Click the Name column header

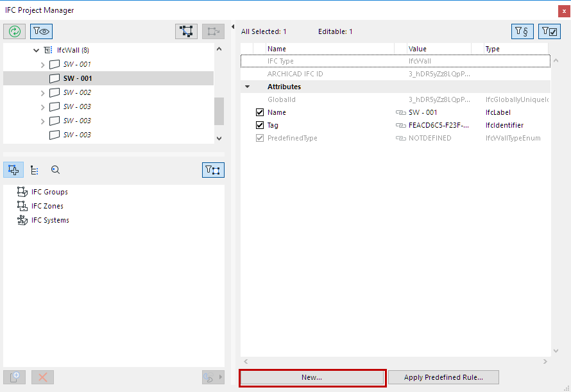tap(330, 49)
